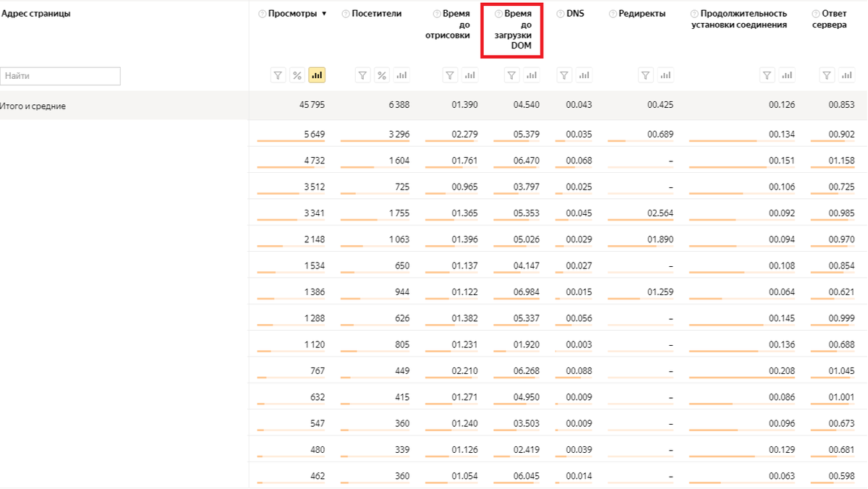Screen dimensions: 868x489
Task: Sort table by Редиректы column header
Action: (642, 14)
